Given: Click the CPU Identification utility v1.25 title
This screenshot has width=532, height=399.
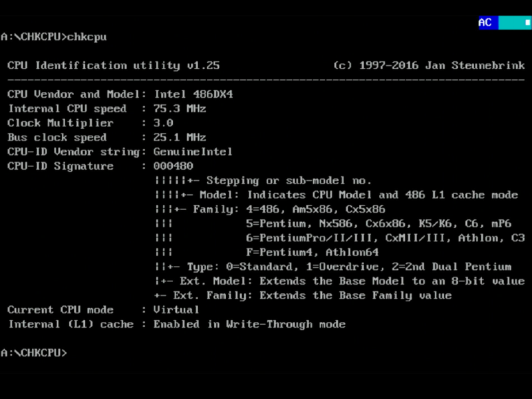Looking at the screenshot, I should 113,66.
